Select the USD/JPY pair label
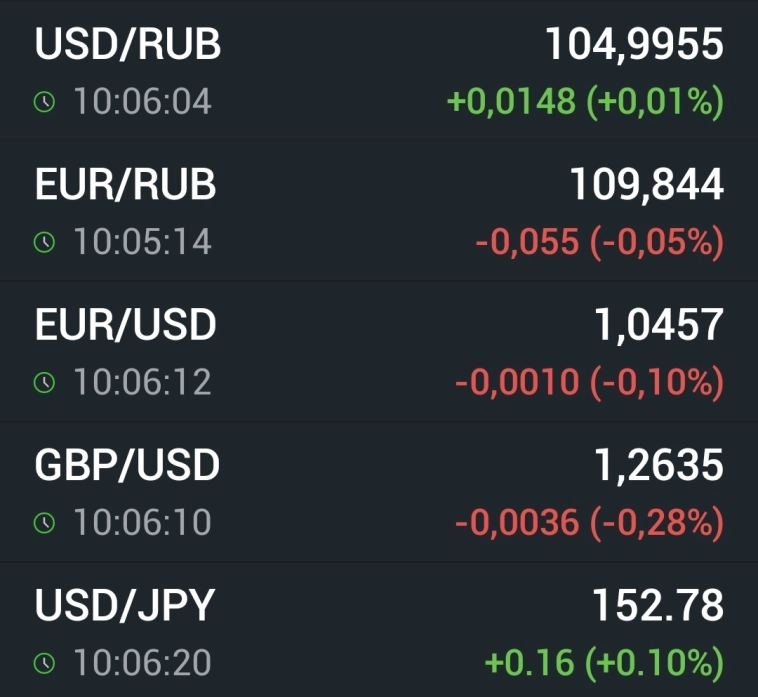758x697 pixels. point(125,605)
